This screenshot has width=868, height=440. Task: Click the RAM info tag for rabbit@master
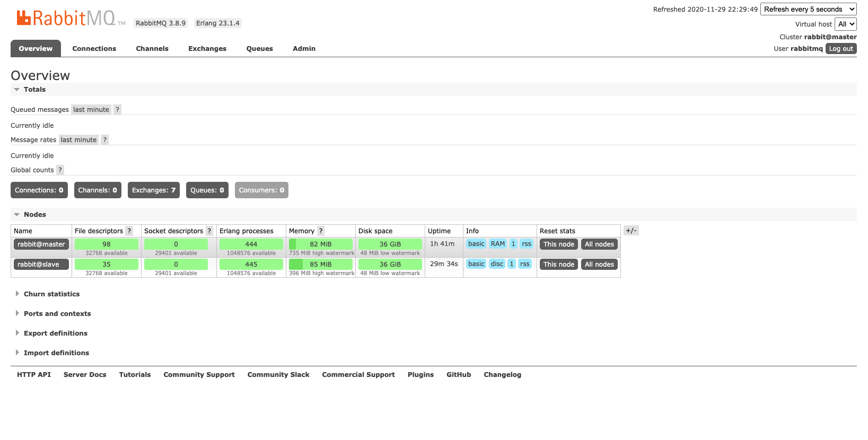tap(498, 244)
